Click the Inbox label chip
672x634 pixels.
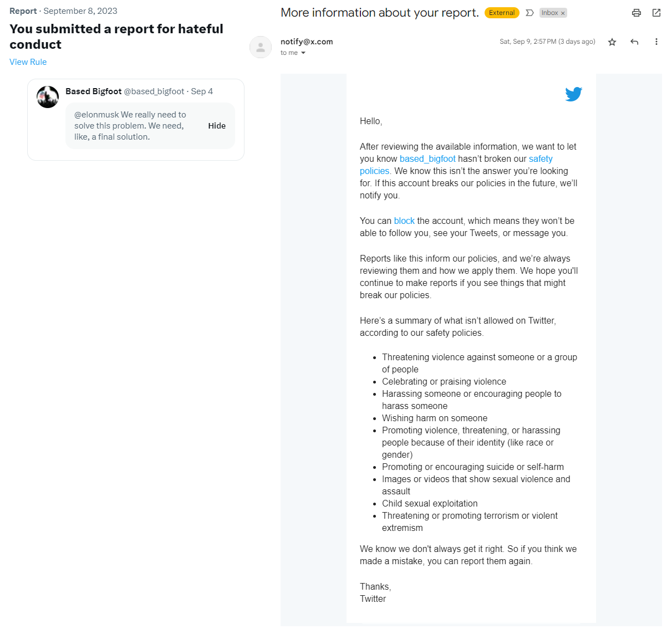click(x=549, y=13)
